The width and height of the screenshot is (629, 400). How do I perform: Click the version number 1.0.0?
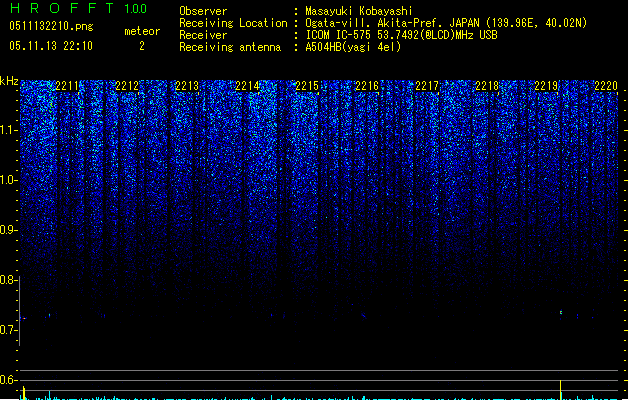pos(136,9)
